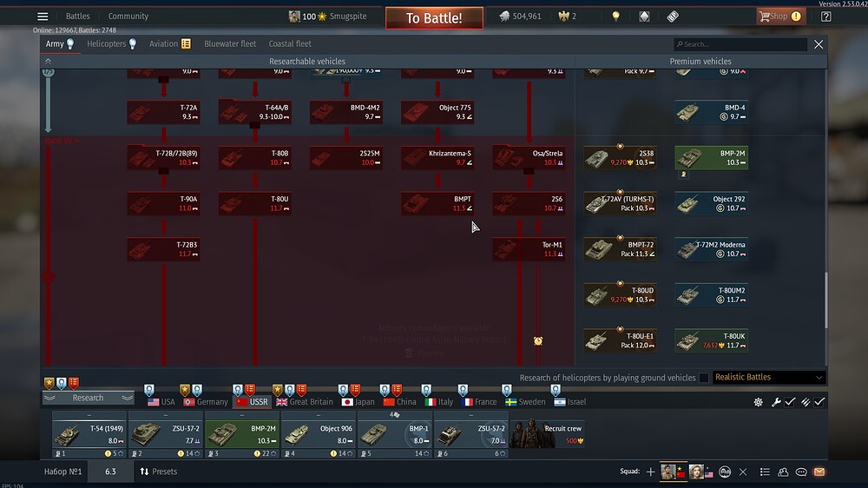Collapse the Researchable vehicles header arrow
The width and height of the screenshot is (868, 488).
pos(48,62)
